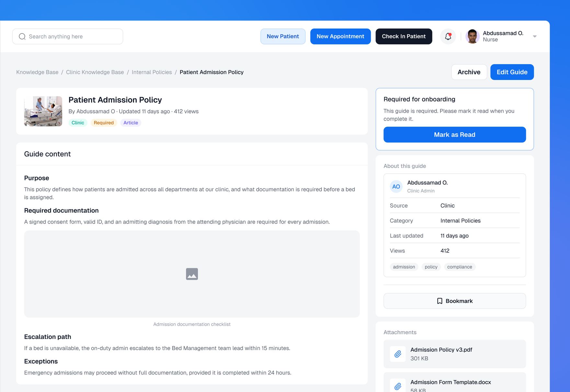Click the Article tag
This screenshot has height=392, width=570.
131,123
